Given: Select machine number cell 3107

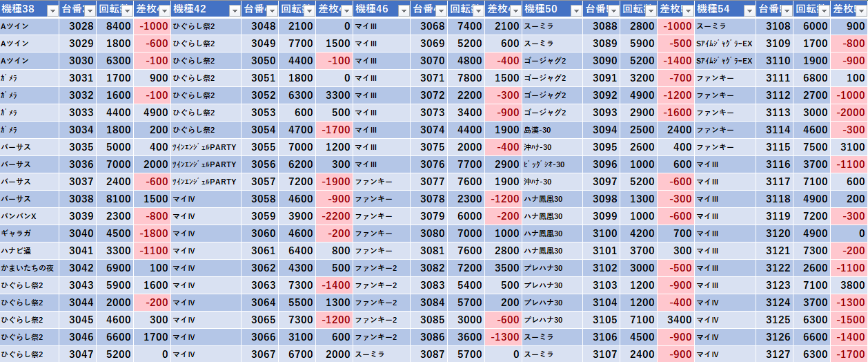Looking at the screenshot, I should [x=600, y=354].
